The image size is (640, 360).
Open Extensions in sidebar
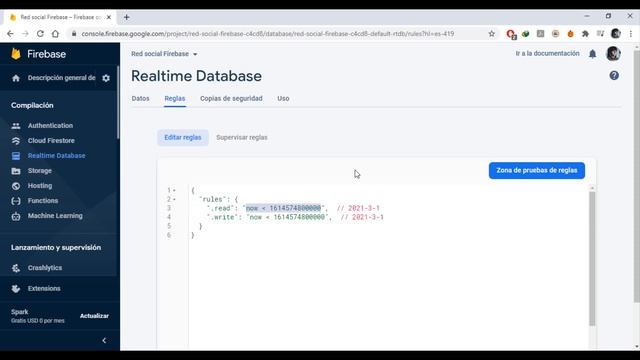pos(44,289)
